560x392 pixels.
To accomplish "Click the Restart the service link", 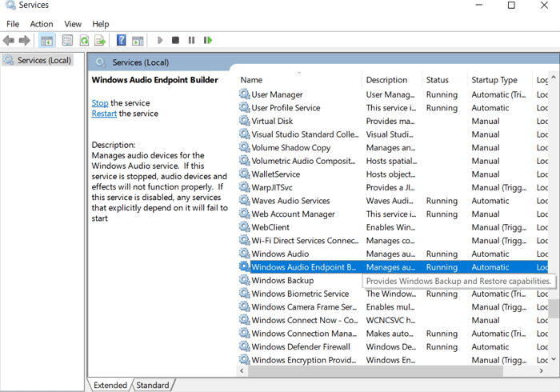I will pyautogui.click(x=104, y=114).
